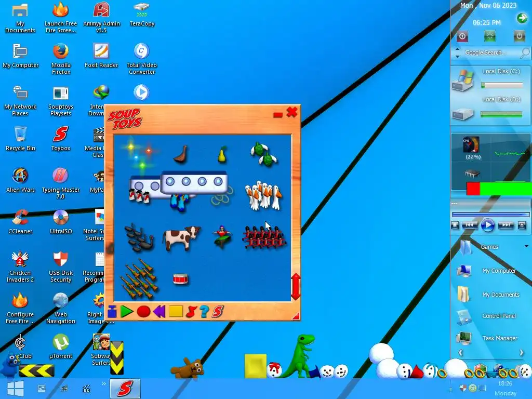Image resolution: width=532 pixels, height=399 pixels.
Task: Select the spotted cow toy
Action: click(x=181, y=238)
